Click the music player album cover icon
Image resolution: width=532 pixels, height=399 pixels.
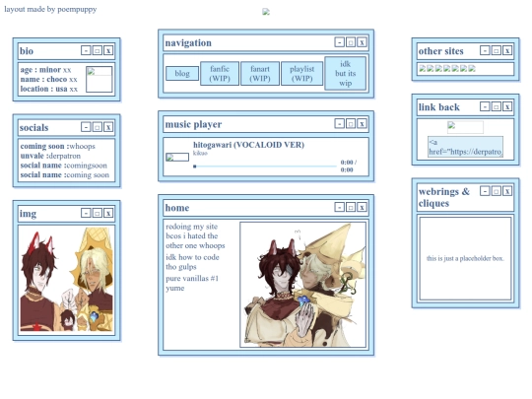(177, 157)
